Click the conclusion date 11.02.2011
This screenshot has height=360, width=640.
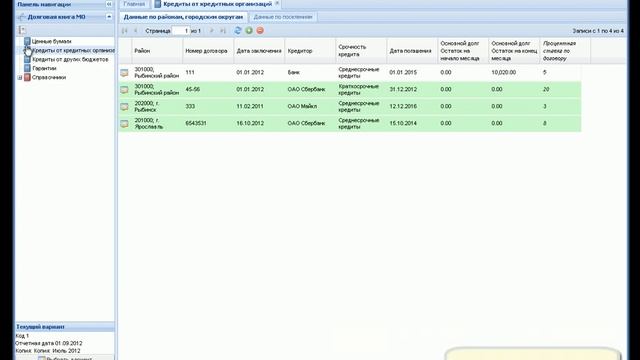pyautogui.click(x=250, y=107)
